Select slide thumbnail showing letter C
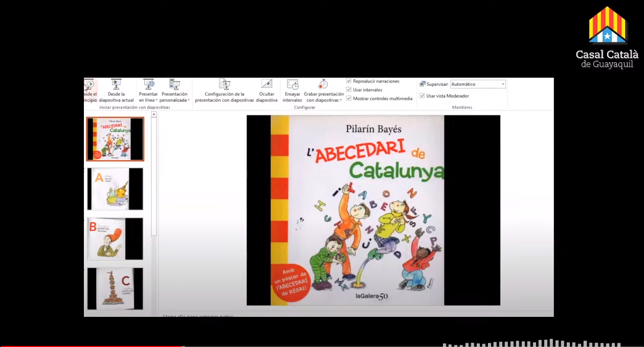 115,288
